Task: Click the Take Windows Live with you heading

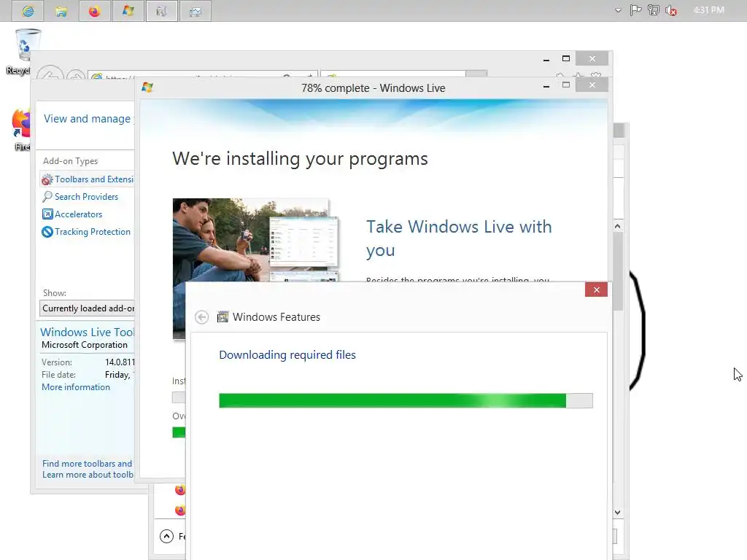Action: coord(459,238)
